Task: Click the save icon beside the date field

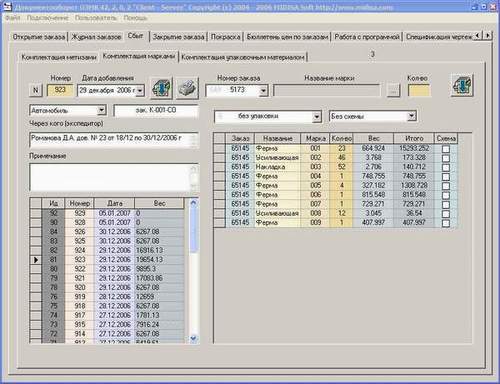Action: pyautogui.click(x=162, y=88)
